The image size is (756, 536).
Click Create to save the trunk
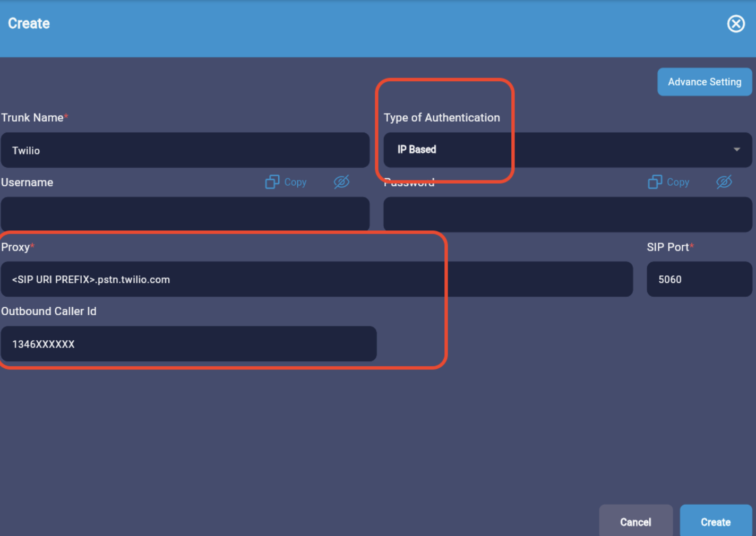pyautogui.click(x=716, y=522)
